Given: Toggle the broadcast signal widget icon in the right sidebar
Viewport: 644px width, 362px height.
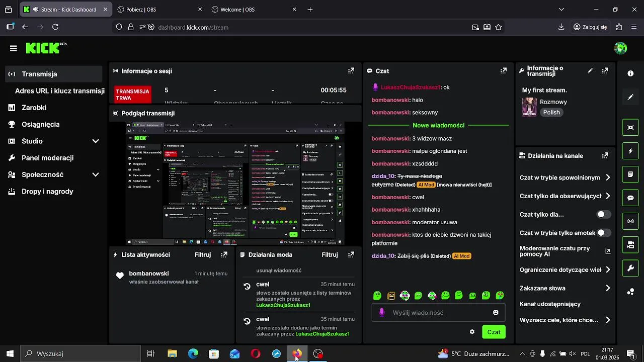Looking at the screenshot, I should (630, 221).
